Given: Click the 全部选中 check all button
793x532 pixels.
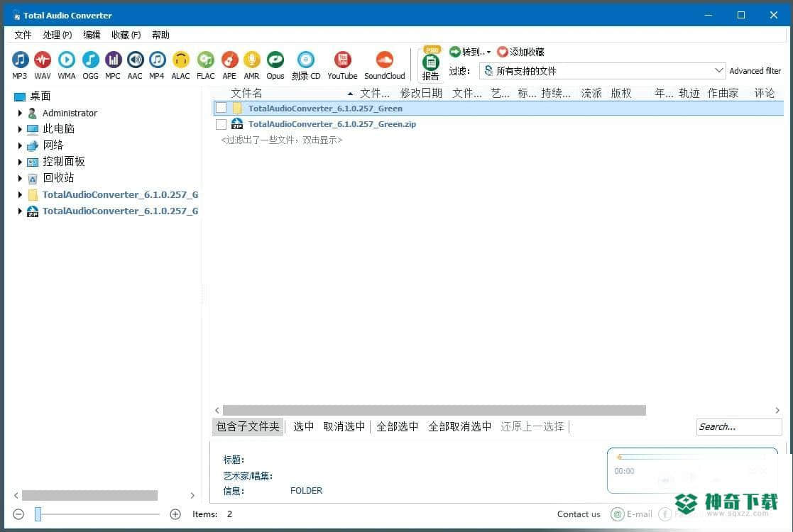Looking at the screenshot, I should [x=398, y=427].
